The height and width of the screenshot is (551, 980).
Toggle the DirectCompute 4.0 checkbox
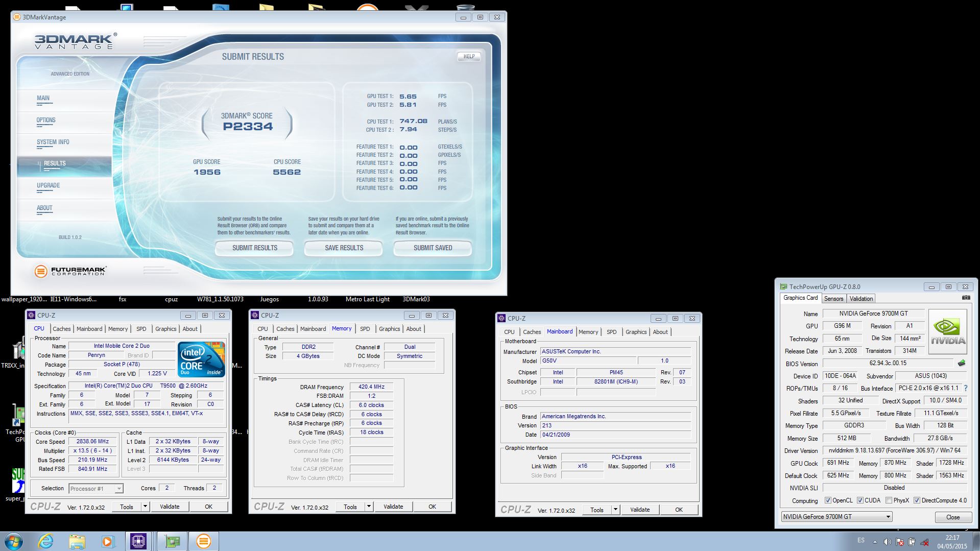(917, 500)
